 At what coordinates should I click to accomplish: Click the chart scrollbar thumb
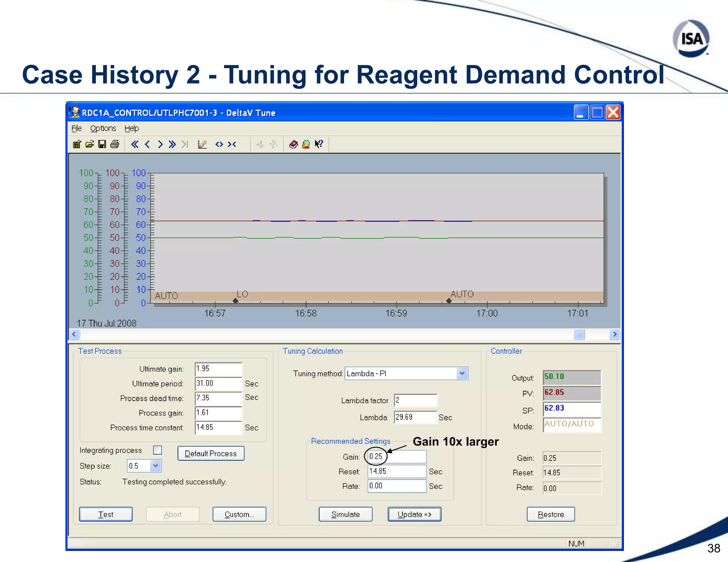coord(579,334)
